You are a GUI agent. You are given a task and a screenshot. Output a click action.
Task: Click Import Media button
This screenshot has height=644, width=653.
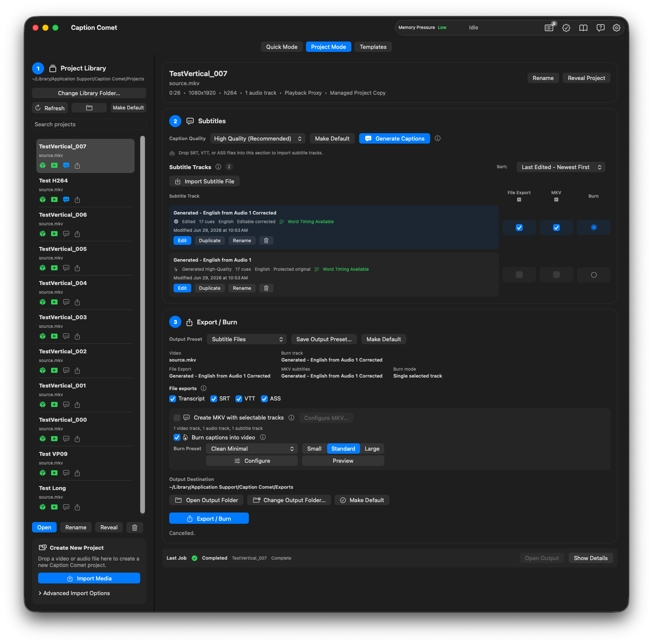(89, 578)
